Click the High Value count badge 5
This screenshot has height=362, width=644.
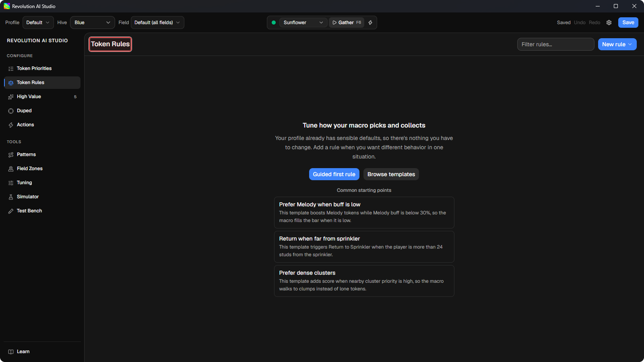click(75, 97)
